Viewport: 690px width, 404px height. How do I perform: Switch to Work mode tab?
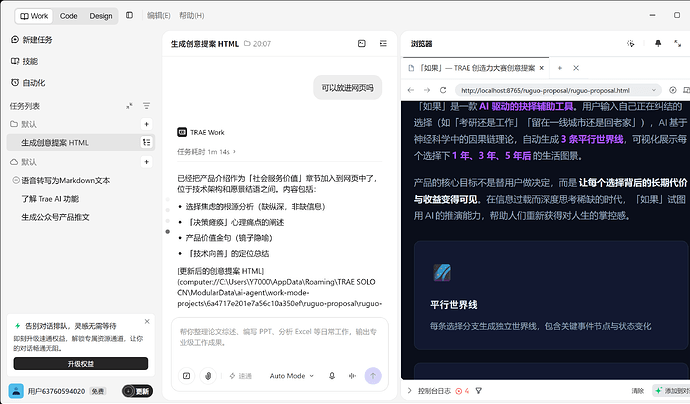pos(34,16)
